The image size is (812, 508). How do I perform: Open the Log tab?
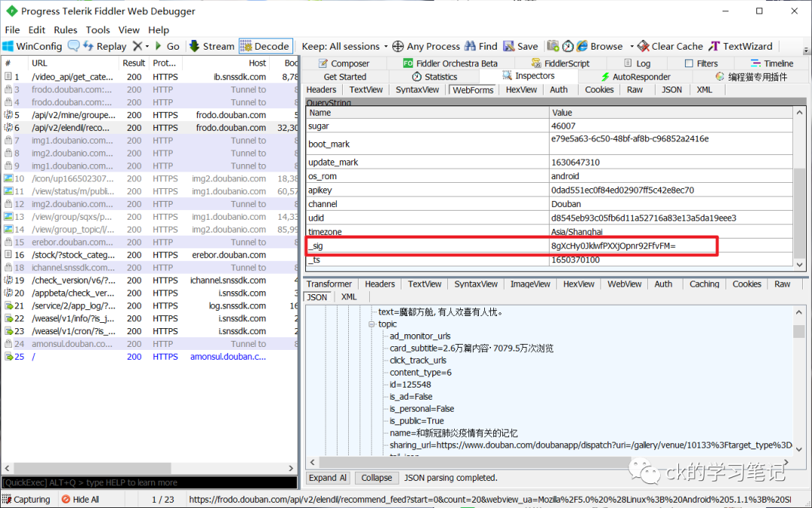pyautogui.click(x=637, y=63)
